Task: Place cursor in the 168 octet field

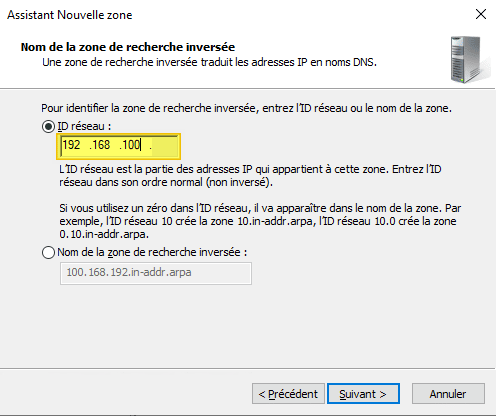Action: coord(100,145)
